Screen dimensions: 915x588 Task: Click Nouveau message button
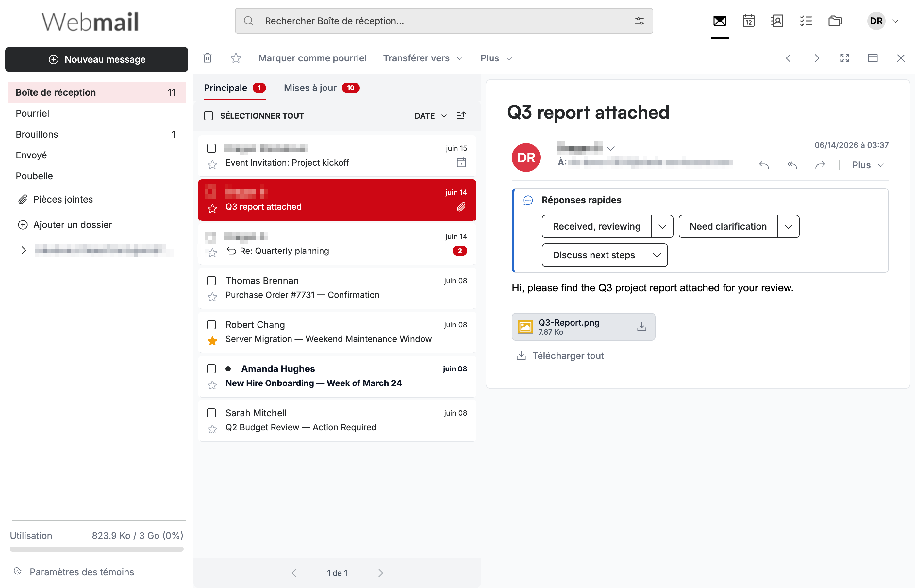(x=97, y=59)
